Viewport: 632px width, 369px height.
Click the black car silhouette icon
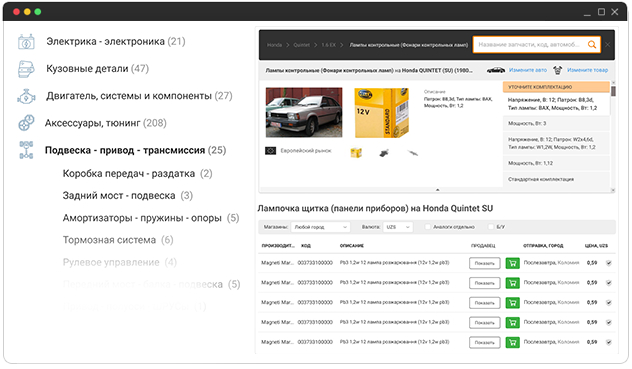(x=496, y=70)
